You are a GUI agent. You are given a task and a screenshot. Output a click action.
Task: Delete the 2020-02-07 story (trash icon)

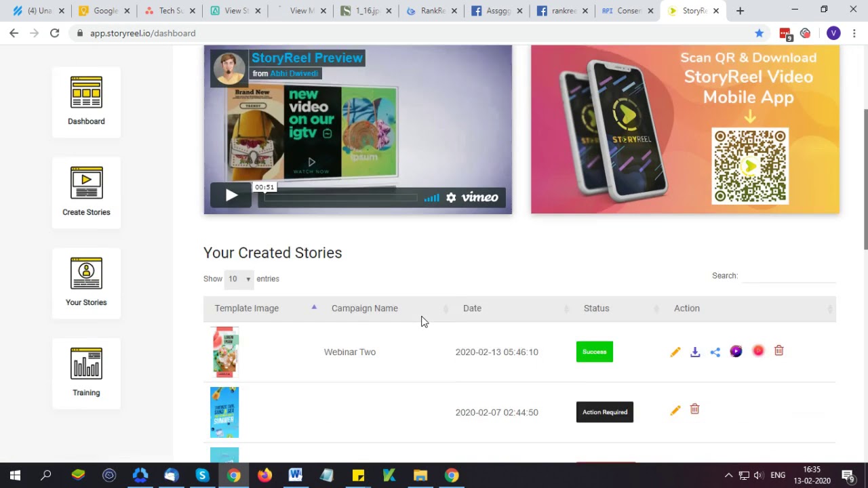(694, 409)
